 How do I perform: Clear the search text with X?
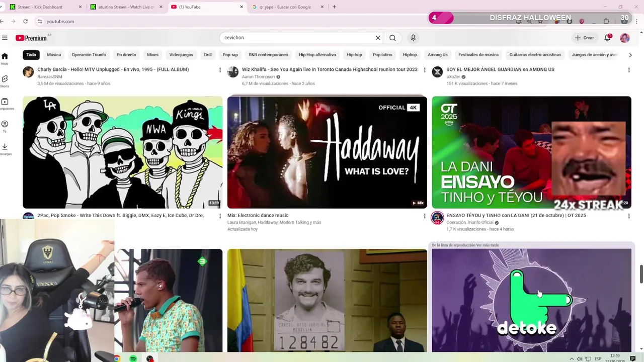pos(378,38)
